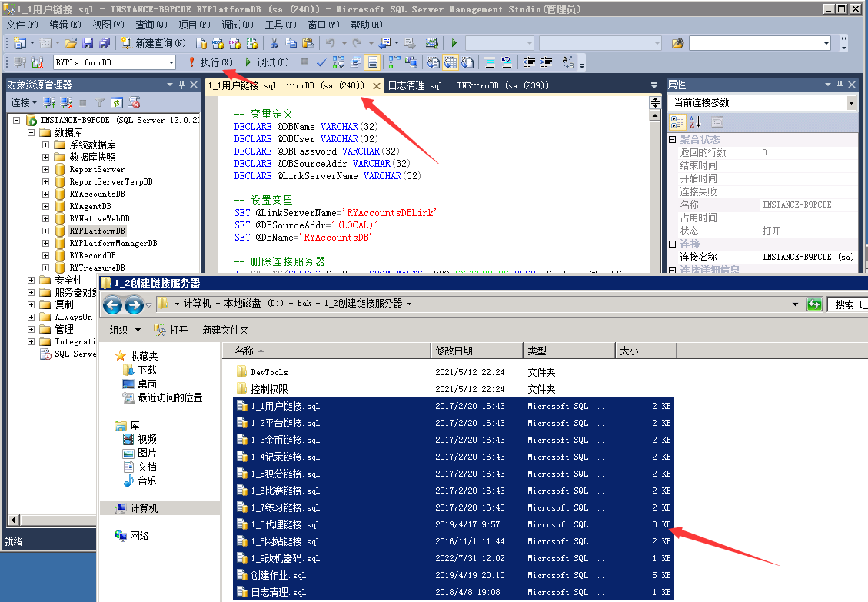
Task: Click the XMLA query icon
Action: click(x=252, y=43)
